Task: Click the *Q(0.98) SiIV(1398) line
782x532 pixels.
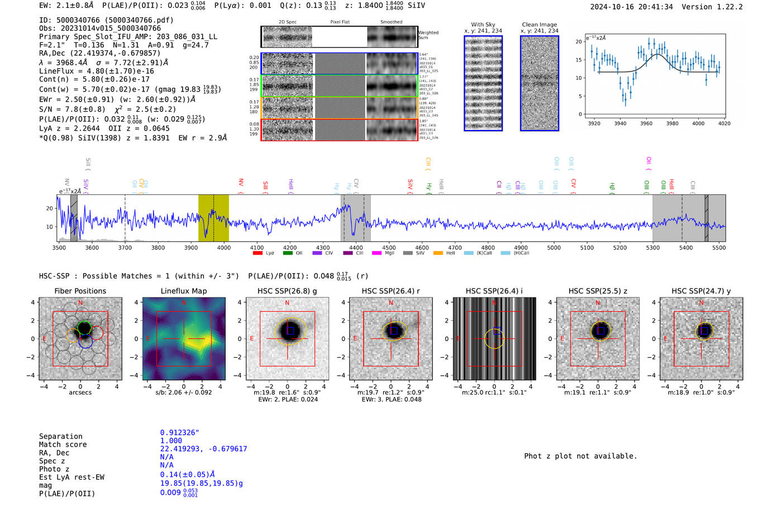Action: tap(133, 138)
